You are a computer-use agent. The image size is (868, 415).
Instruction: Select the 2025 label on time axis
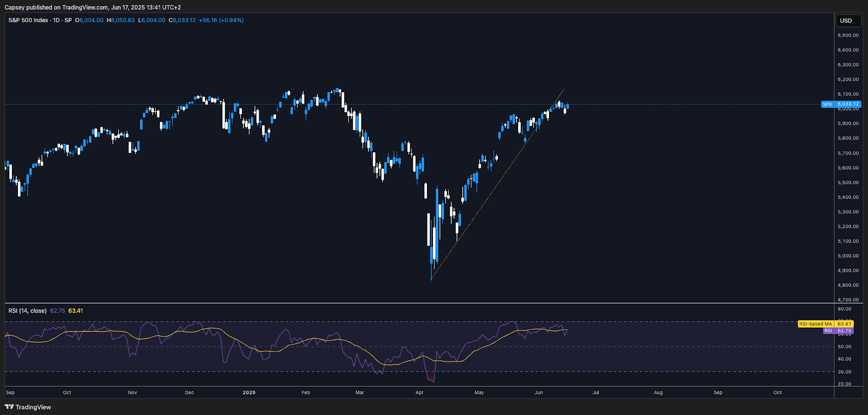pyautogui.click(x=249, y=392)
